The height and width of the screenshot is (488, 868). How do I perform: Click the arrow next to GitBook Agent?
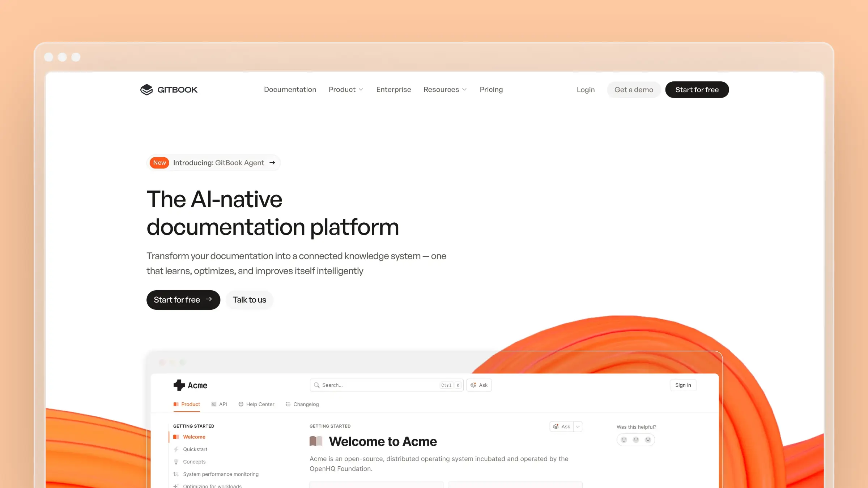coord(272,163)
